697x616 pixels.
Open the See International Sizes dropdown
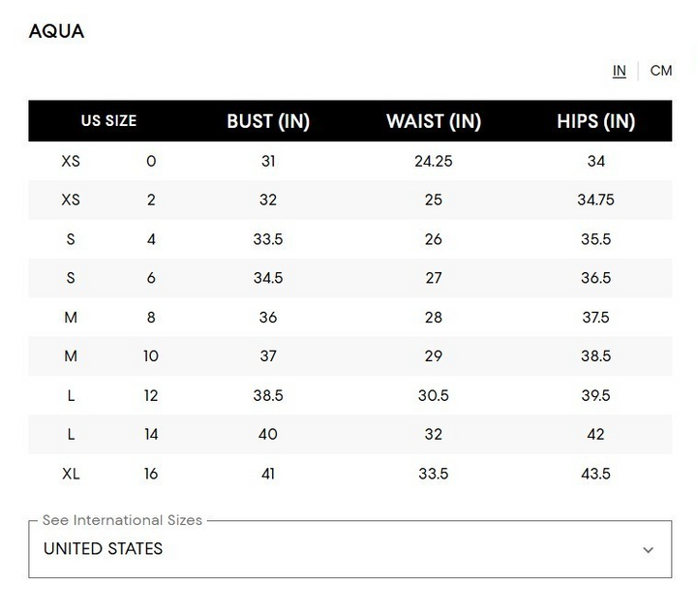(349, 549)
